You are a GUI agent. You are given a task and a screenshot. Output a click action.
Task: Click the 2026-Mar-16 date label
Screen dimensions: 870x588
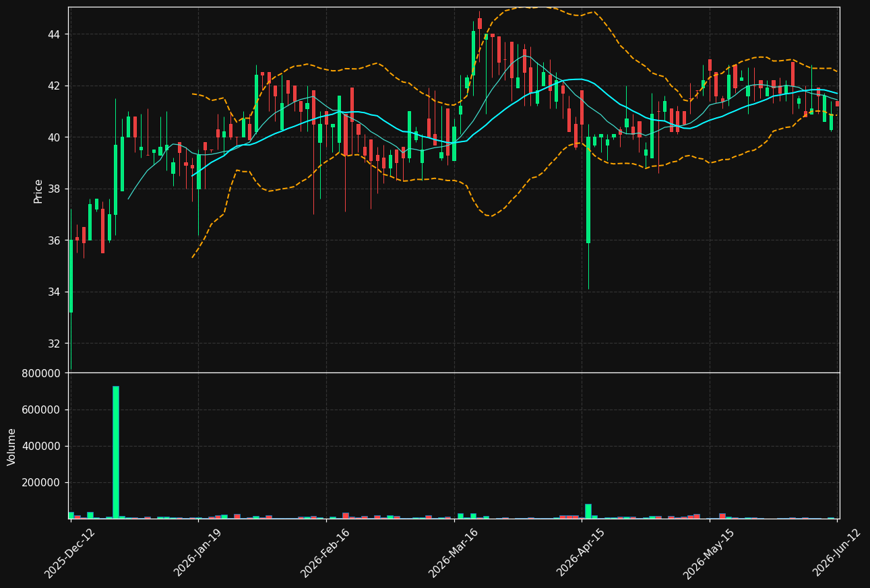click(454, 553)
